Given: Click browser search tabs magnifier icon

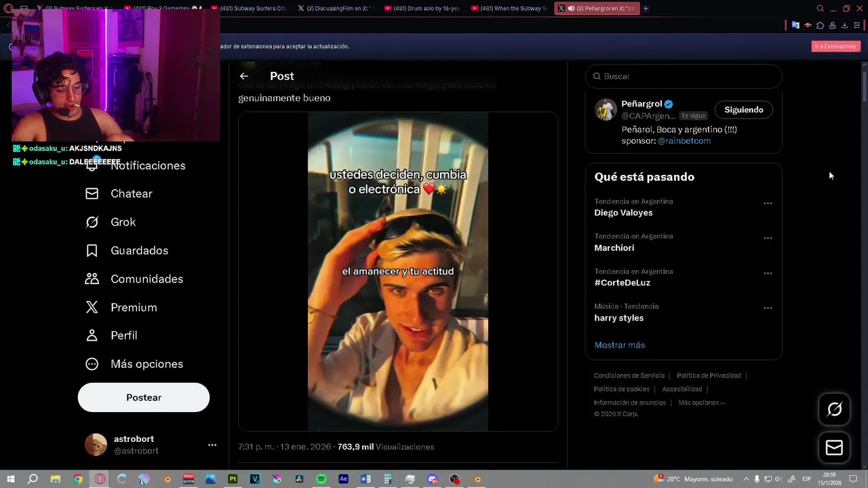Looking at the screenshot, I should point(820,9).
